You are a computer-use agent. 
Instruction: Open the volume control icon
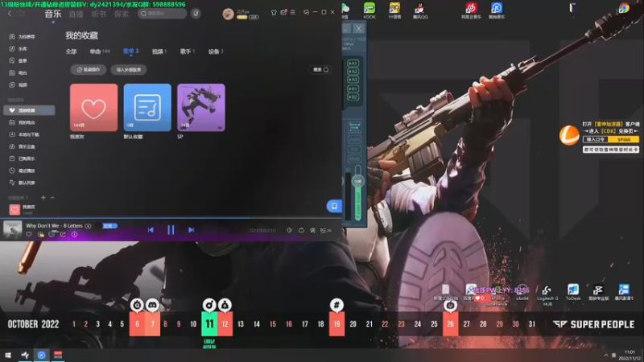point(290,230)
